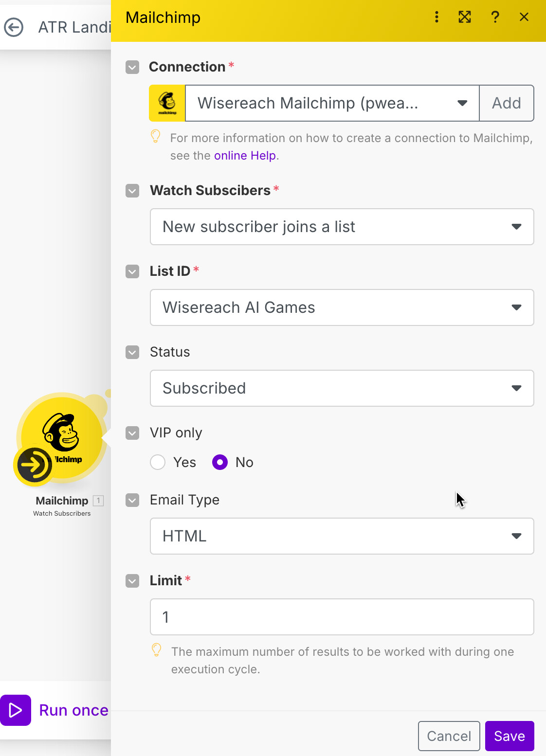Screen dimensions: 546x756
Task: Click the expand to fullscreen icon
Action: tap(465, 17)
